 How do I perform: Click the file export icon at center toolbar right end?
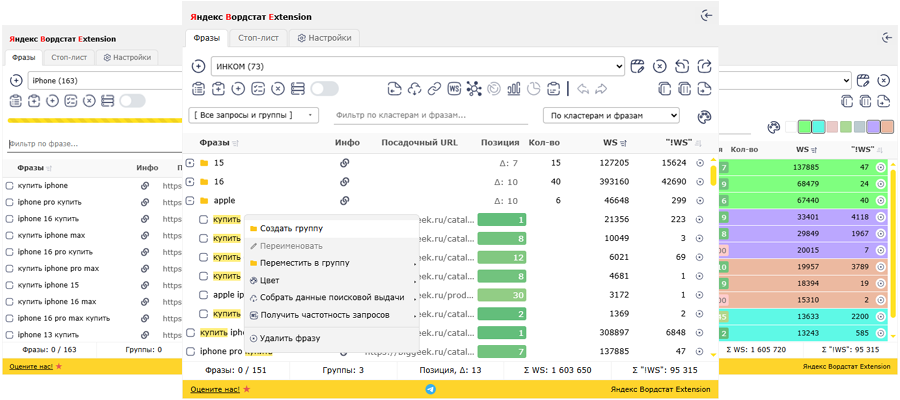(704, 89)
